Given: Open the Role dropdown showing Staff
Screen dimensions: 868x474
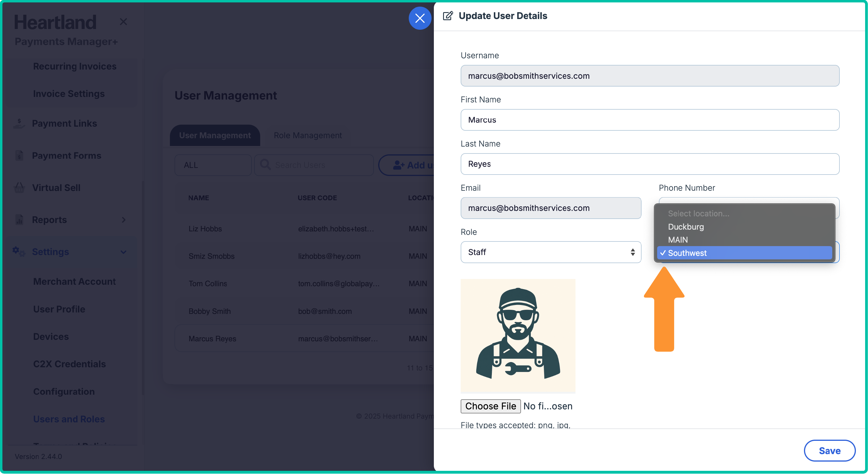Looking at the screenshot, I should (x=551, y=252).
